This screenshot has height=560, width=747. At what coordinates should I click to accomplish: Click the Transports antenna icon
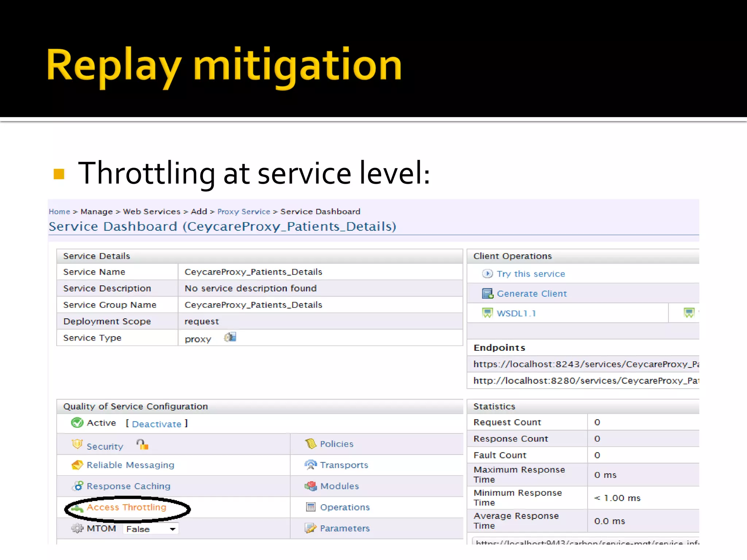pos(310,465)
